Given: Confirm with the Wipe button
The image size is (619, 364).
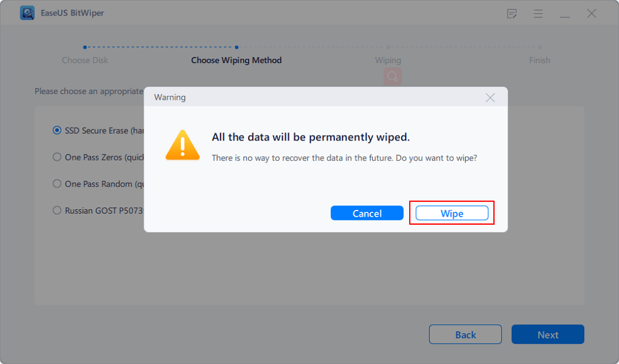Looking at the screenshot, I should coord(452,214).
